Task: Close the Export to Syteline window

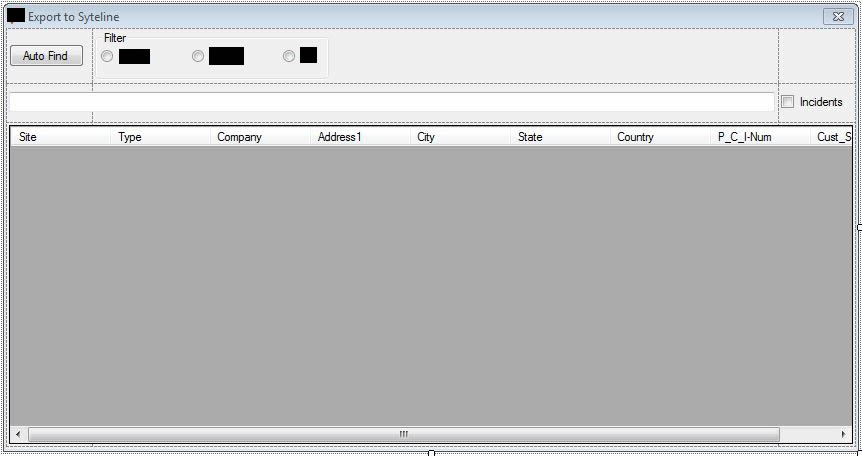Action: (x=838, y=17)
